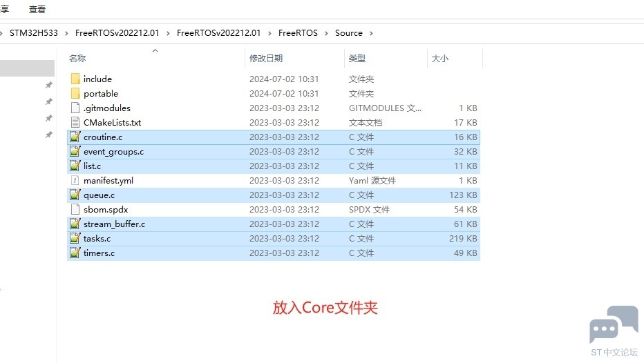Select the croutine.c file name
Image resolution: width=644 pixels, height=363 pixels.
(x=103, y=137)
